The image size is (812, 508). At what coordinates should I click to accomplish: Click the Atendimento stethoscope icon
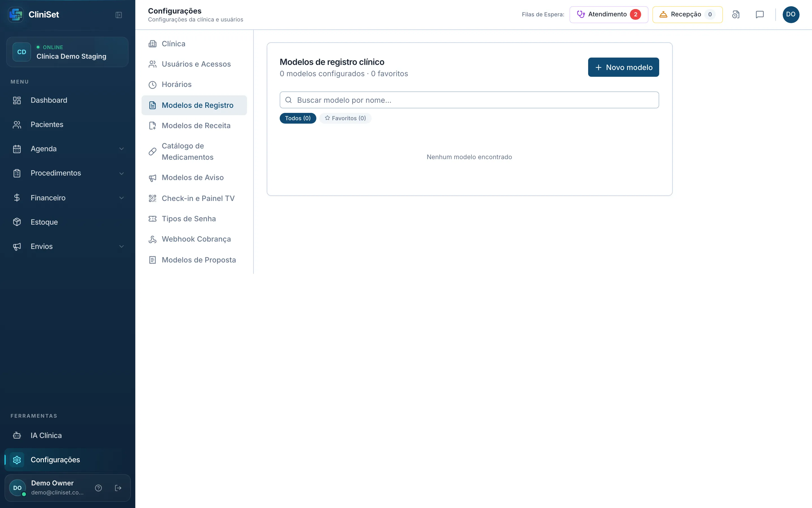581,14
